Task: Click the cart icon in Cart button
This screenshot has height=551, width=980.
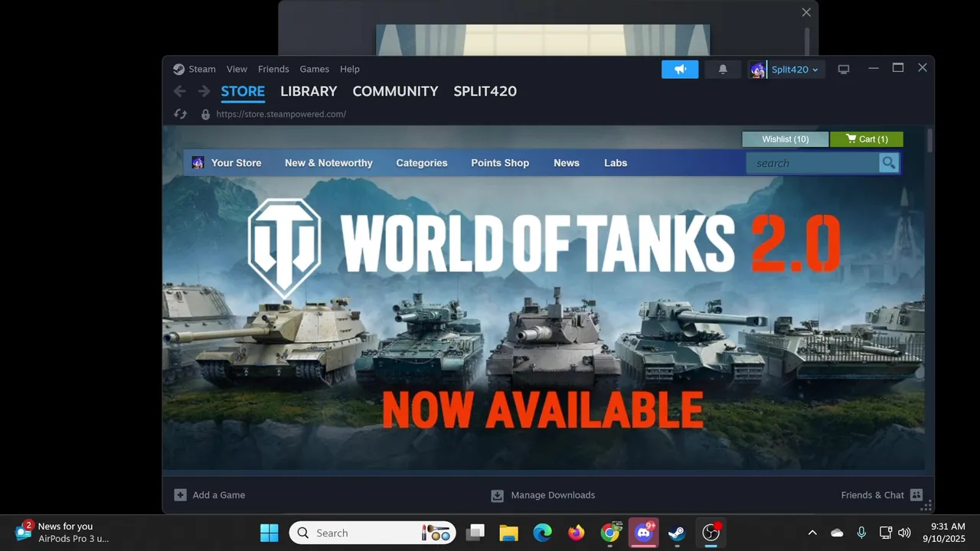Action: point(851,139)
